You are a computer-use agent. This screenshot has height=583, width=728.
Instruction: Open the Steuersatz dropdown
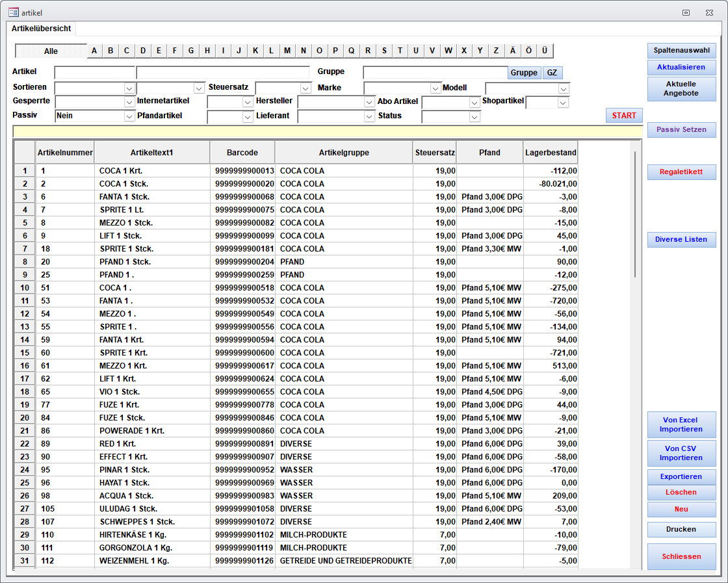click(306, 88)
